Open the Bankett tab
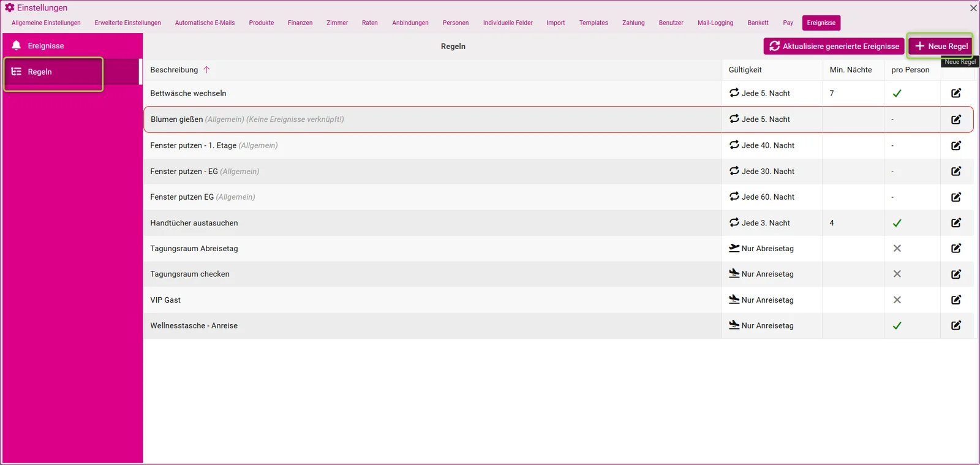Viewport: 980px width, 465px height. [758, 23]
